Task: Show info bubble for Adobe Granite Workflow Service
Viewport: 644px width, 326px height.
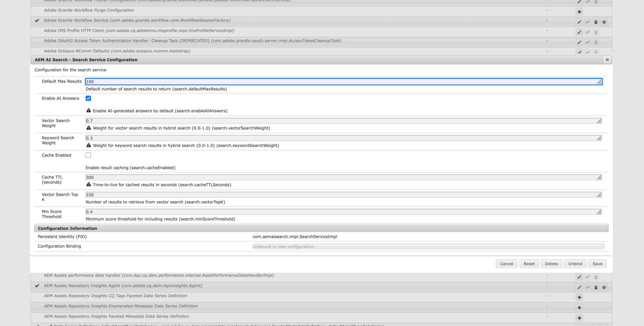Action: (x=604, y=22)
